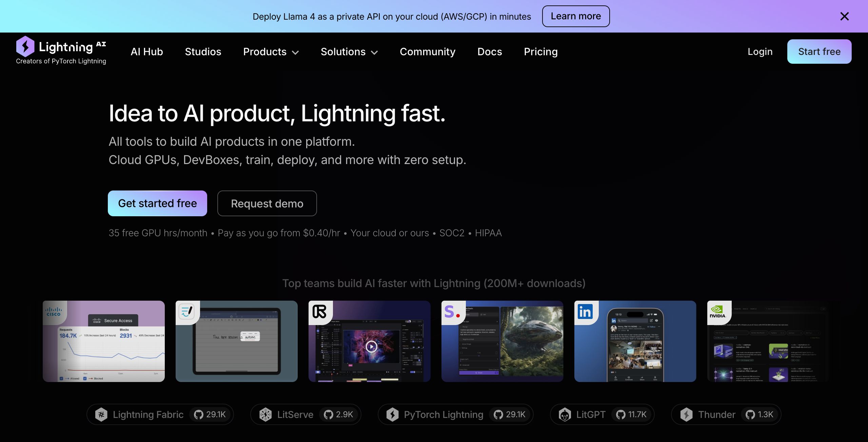Screen dimensions: 868x442
Task: Open the NVIDIA showcase card
Action: [768, 341]
